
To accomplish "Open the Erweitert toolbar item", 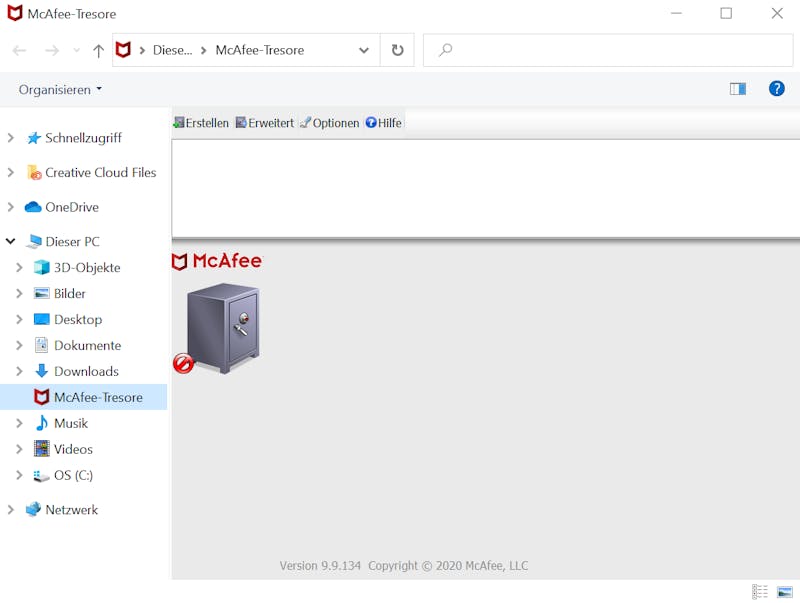I will [264, 123].
